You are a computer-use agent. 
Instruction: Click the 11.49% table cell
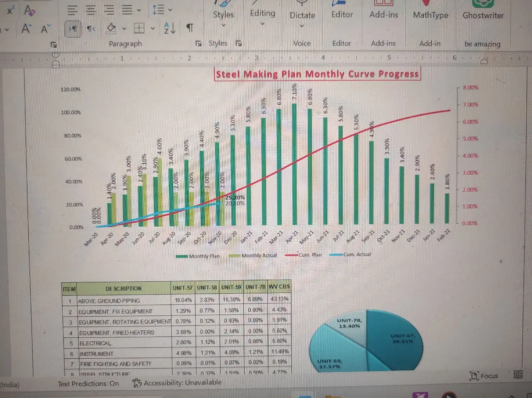pyautogui.click(x=280, y=352)
